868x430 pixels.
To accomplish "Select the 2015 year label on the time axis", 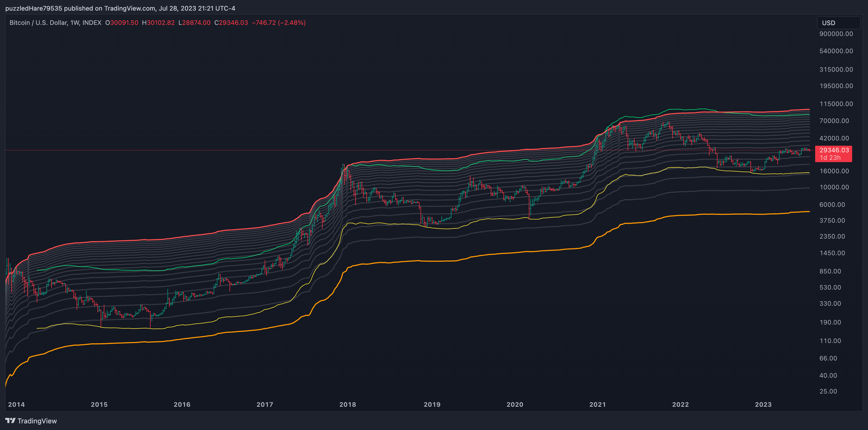I will [x=99, y=404].
